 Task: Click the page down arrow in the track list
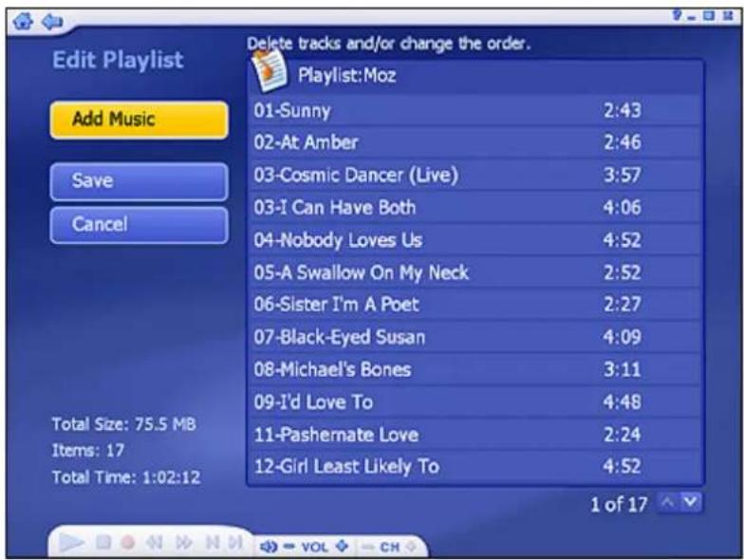coord(691,503)
